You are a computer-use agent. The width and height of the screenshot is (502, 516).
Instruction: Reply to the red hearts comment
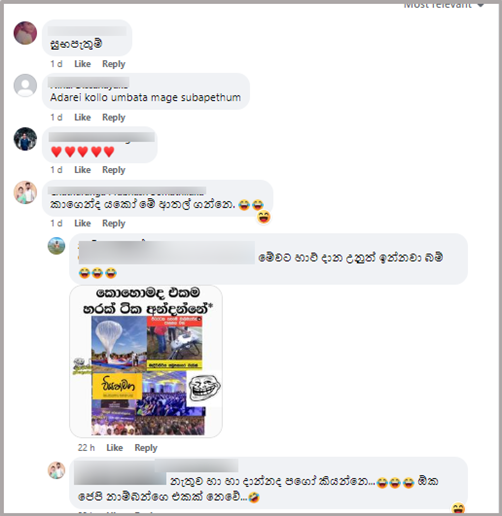point(114,170)
